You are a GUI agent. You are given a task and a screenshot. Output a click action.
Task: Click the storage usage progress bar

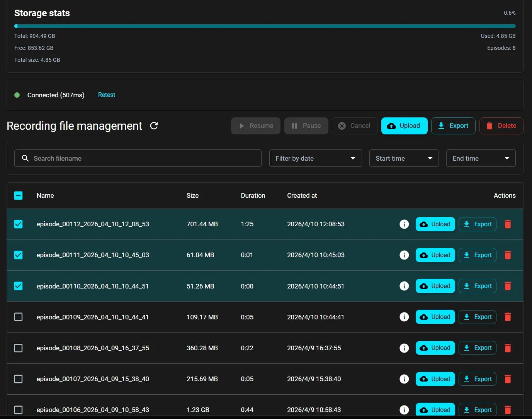(265, 26)
